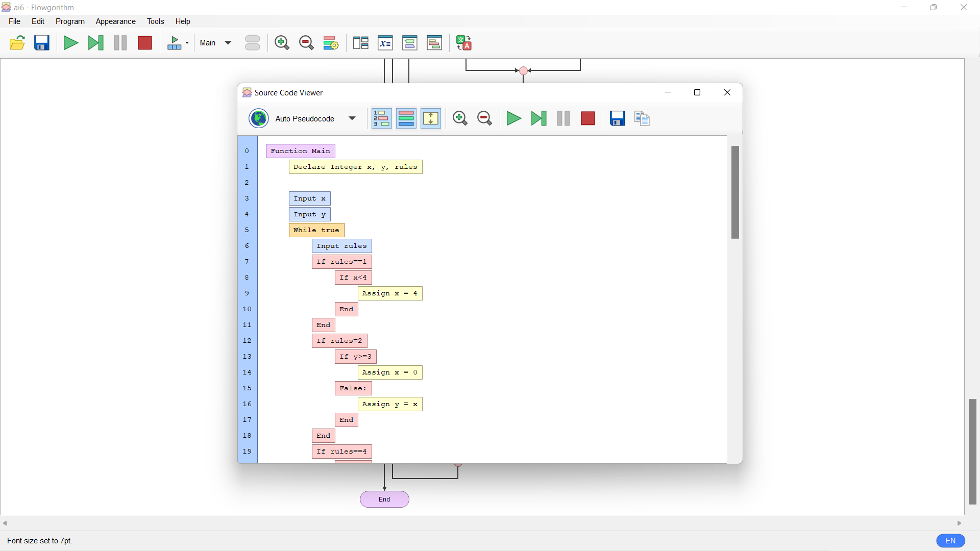Copy source code to clipboard in viewer
The width and height of the screenshot is (980, 551).
pyautogui.click(x=642, y=118)
